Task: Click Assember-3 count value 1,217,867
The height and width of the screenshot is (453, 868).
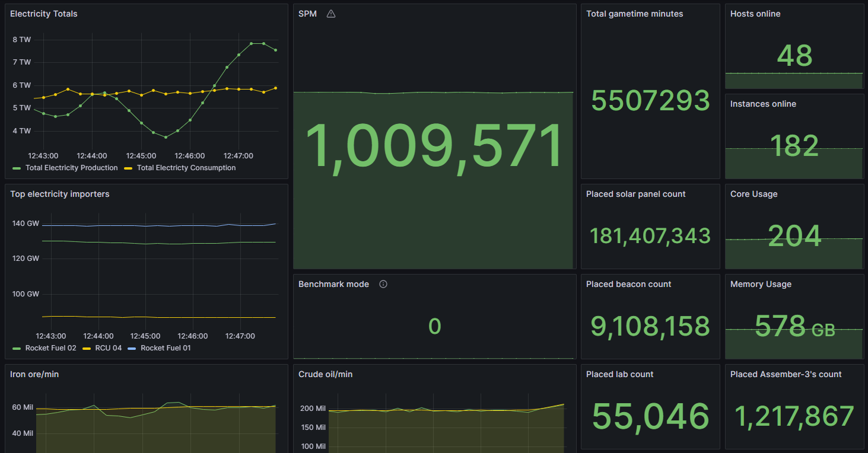Action: point(794,416)
